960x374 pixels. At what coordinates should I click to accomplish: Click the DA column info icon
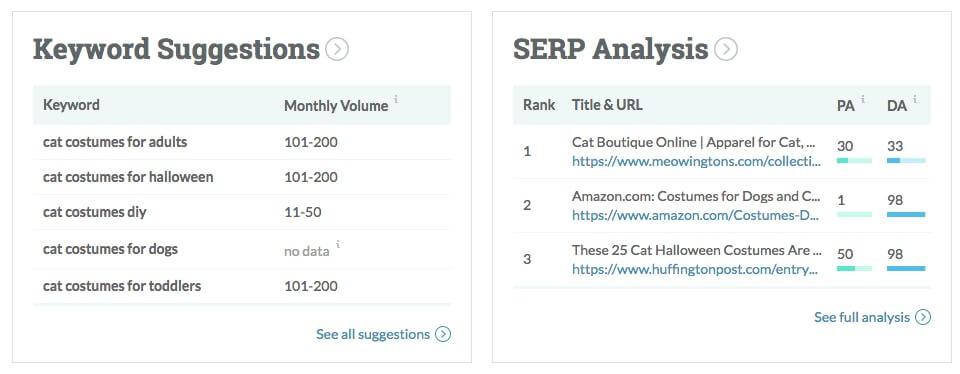(915, 99)
